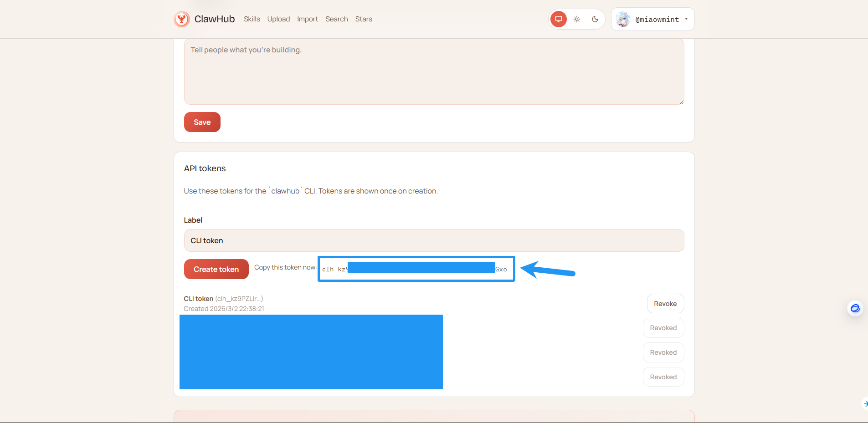The height and width of the screenshot is (423, 868).
Task: Click the Create token button
Action: pyautogui.click(x=216, y=269)
